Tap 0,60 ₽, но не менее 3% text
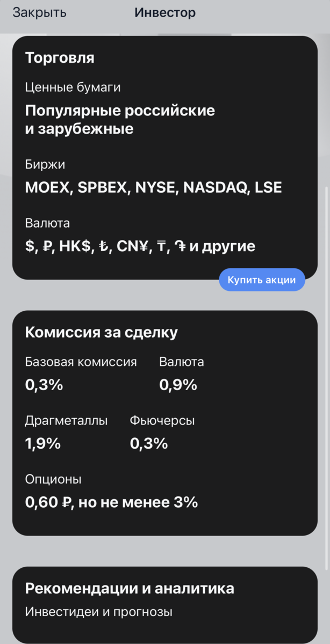 (111, 502)
